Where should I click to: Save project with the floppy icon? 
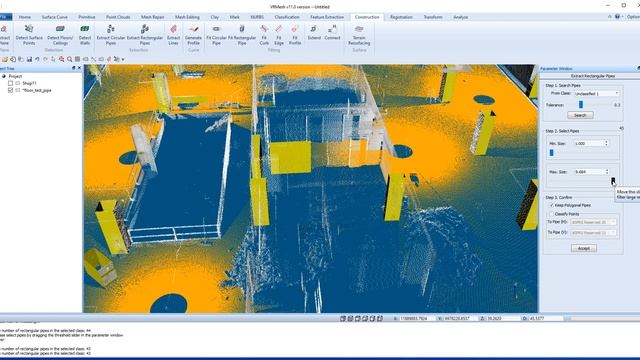29,59
